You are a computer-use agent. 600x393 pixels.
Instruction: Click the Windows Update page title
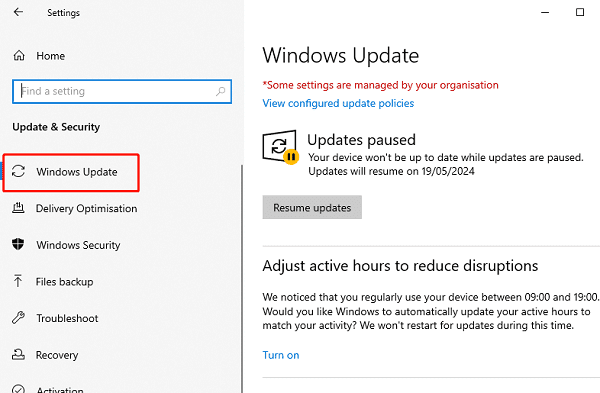(341, 56)
